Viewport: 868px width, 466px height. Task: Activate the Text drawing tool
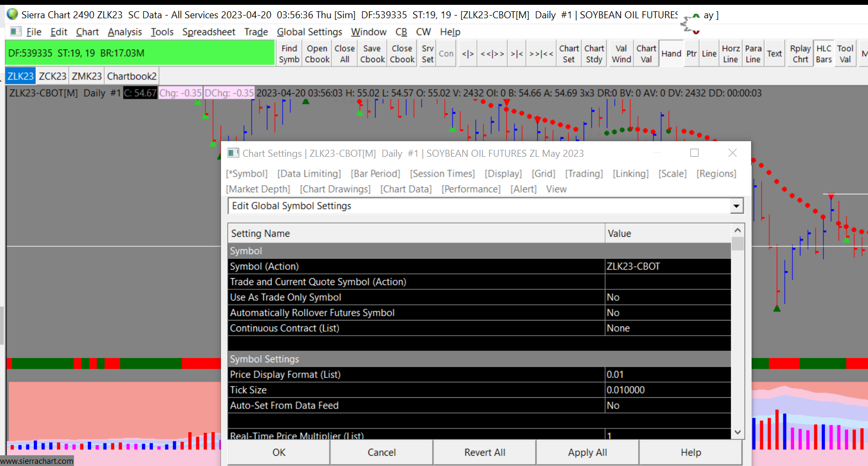click(x=774, y=54)
